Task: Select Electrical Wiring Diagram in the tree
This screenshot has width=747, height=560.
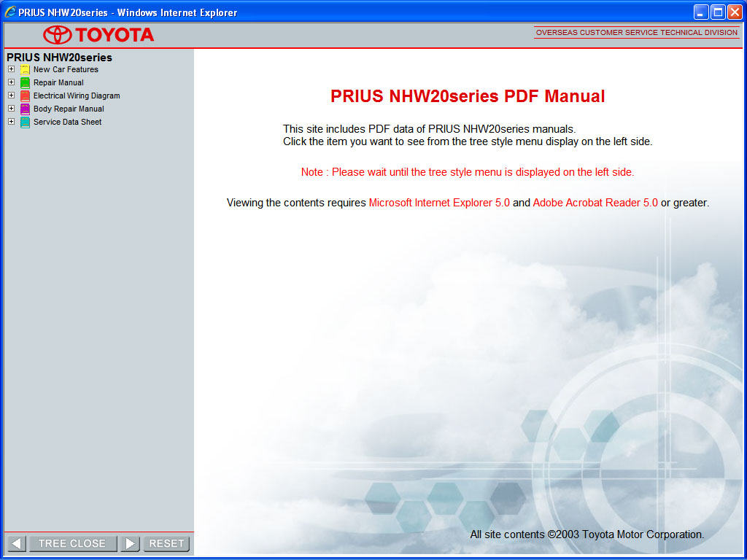Action: point(77,96)
